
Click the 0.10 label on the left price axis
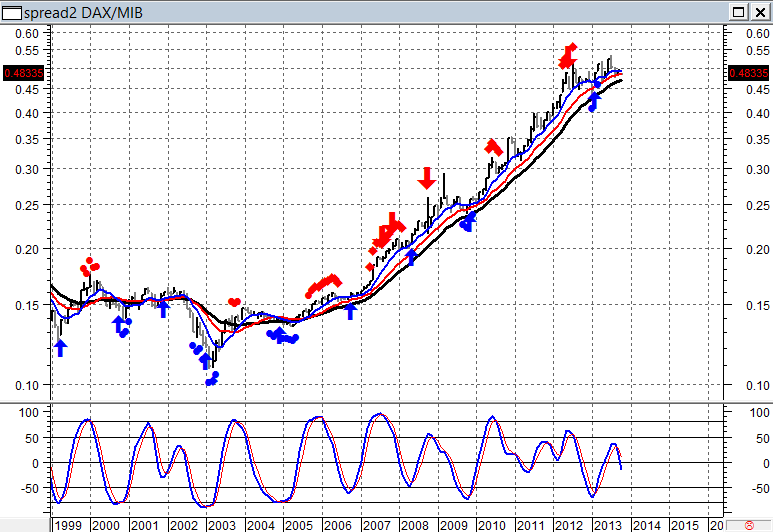pos(27,386)
